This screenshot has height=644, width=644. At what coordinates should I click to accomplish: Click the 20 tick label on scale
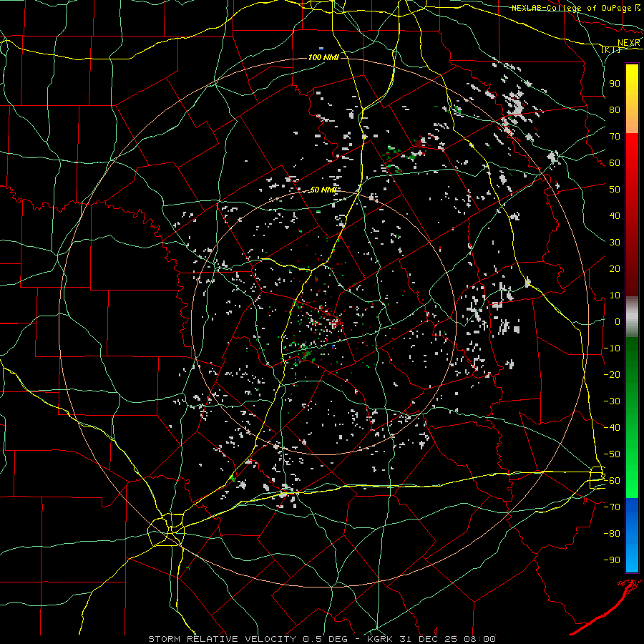click(x=615, y=268)
